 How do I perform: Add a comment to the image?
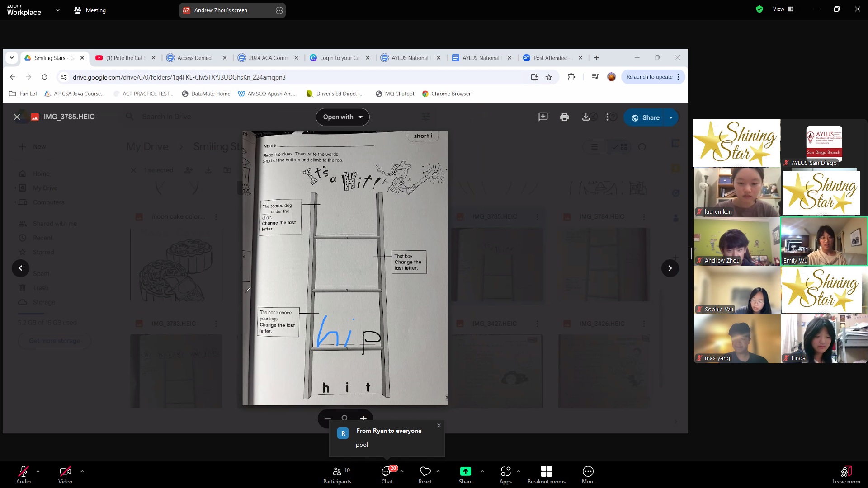coord(543,117)
